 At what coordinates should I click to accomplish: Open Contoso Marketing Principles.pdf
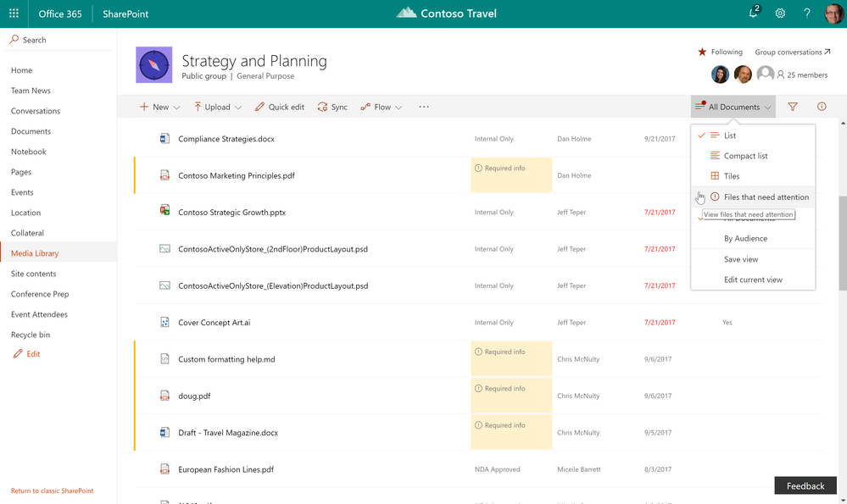coord(237,176)
